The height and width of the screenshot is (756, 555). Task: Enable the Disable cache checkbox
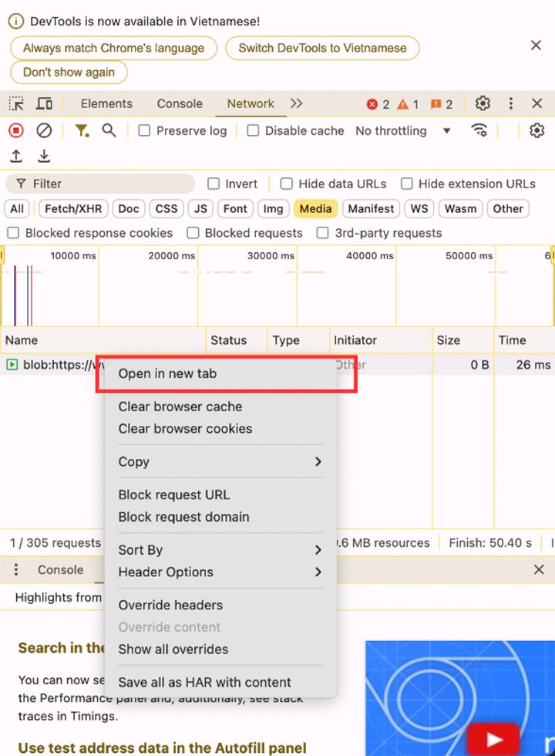tap(253, 130)
